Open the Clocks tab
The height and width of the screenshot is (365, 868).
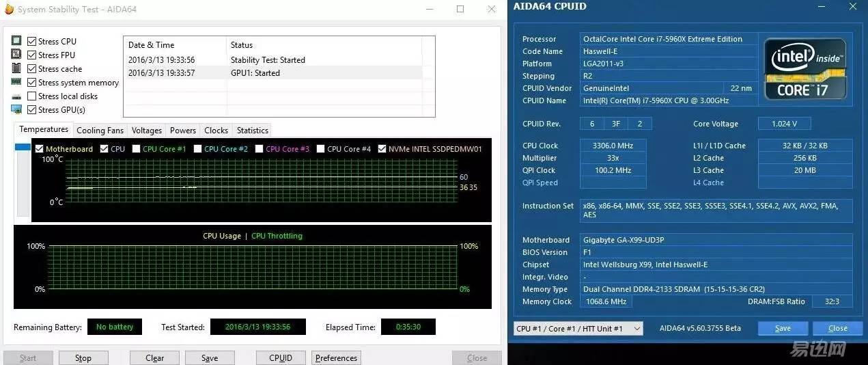(216, 130)
